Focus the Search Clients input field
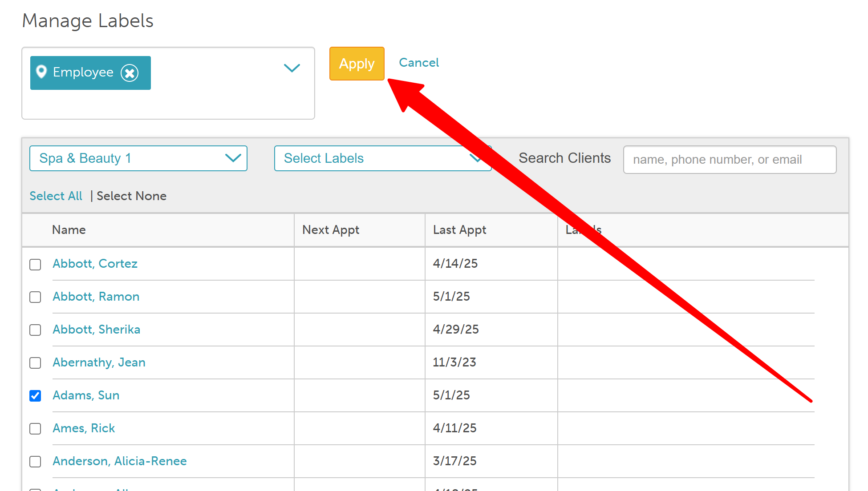 (729, 160)
